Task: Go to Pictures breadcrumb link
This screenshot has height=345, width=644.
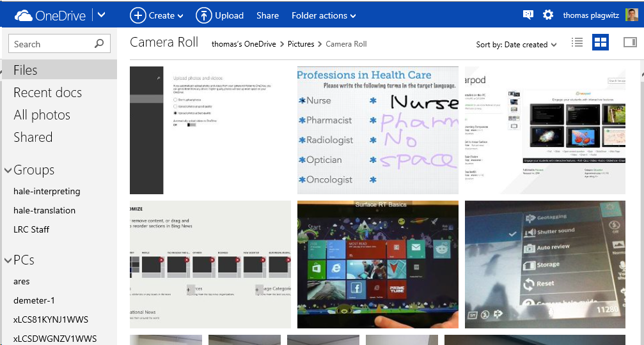Action: point(301,44)
